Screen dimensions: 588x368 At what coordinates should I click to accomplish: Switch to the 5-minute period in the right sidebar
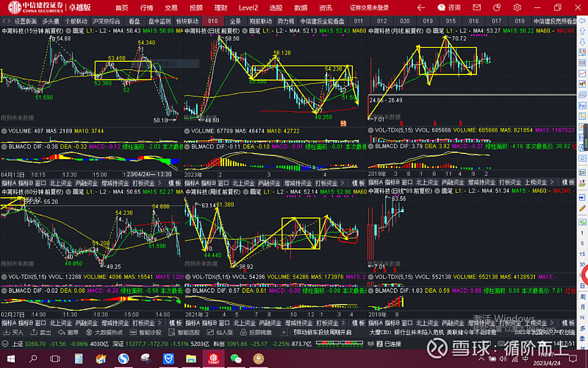582,244
